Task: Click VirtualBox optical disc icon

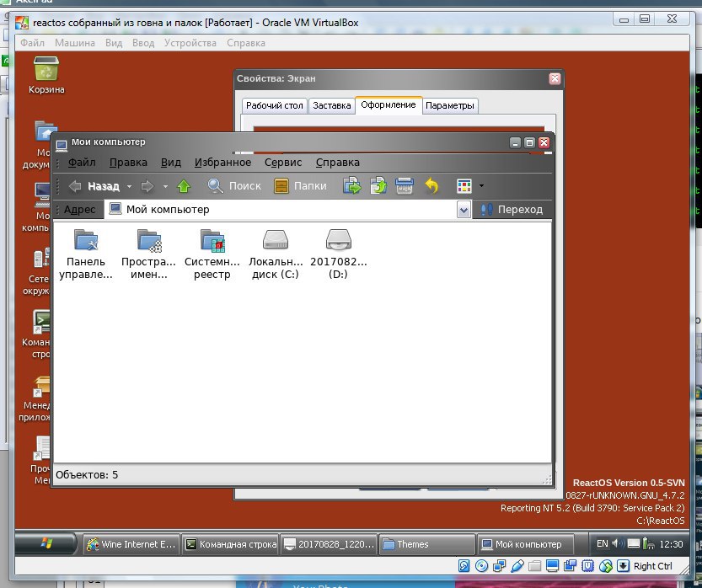Action: (482, 566)
